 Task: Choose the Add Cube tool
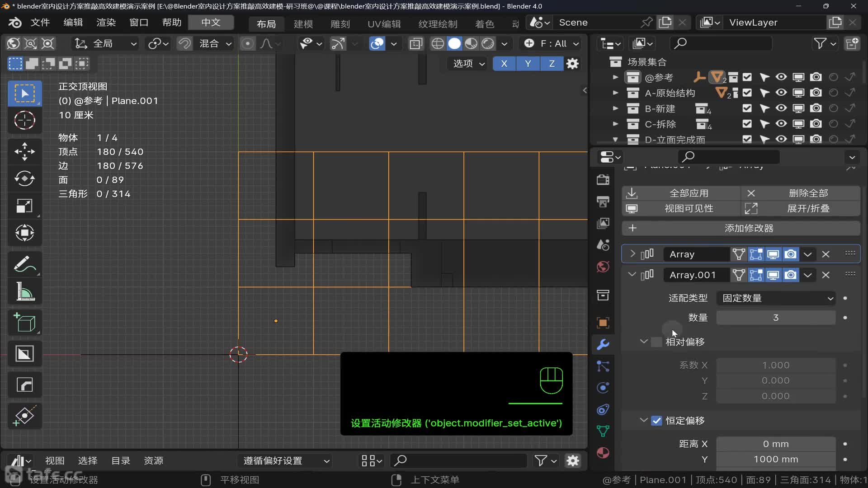point(24,323)
